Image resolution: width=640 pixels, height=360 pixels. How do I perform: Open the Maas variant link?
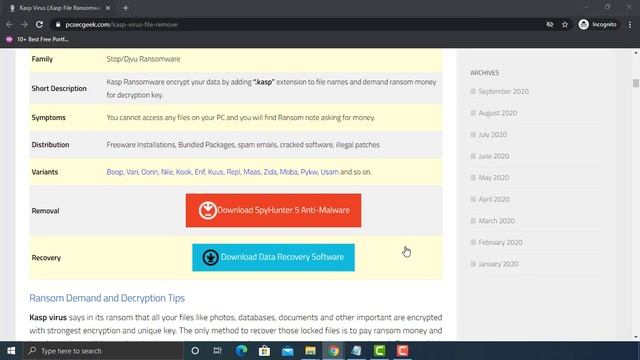[x=252, y=172]
